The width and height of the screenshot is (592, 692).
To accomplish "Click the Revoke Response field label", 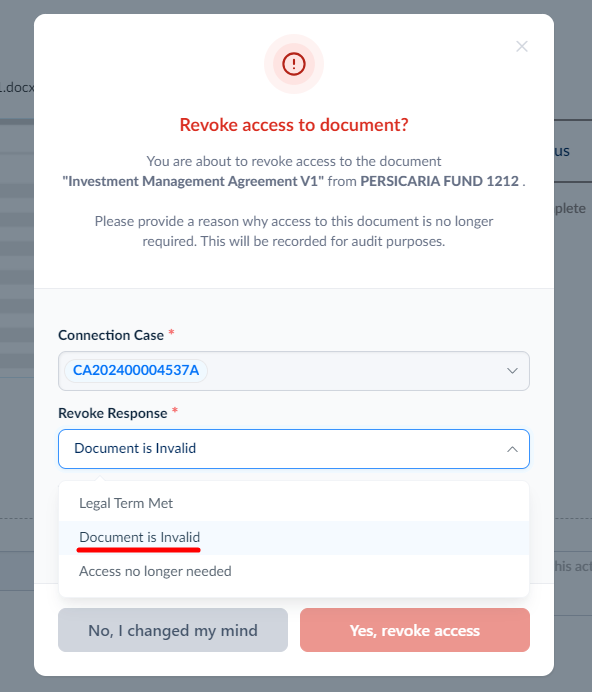I will tap(113, 414).
